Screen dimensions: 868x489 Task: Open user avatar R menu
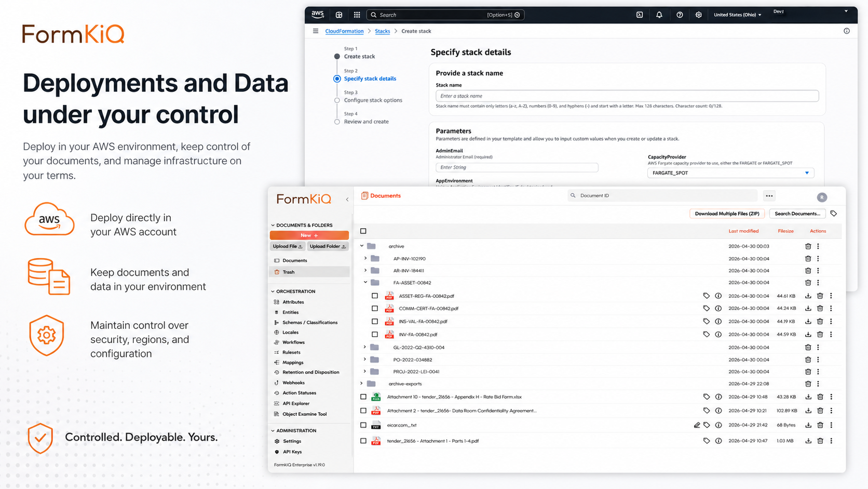pyautogui.click(x=822, y=197)
